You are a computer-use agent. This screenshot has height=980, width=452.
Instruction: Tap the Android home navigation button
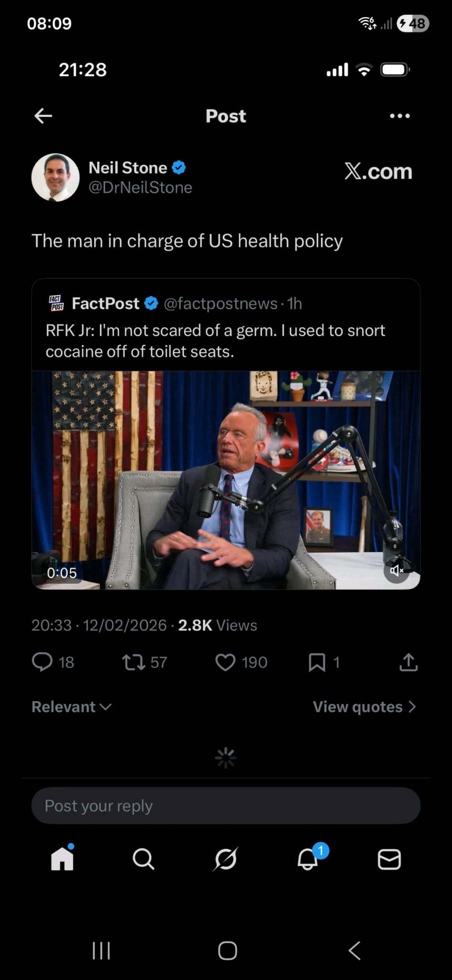(227, 951)
